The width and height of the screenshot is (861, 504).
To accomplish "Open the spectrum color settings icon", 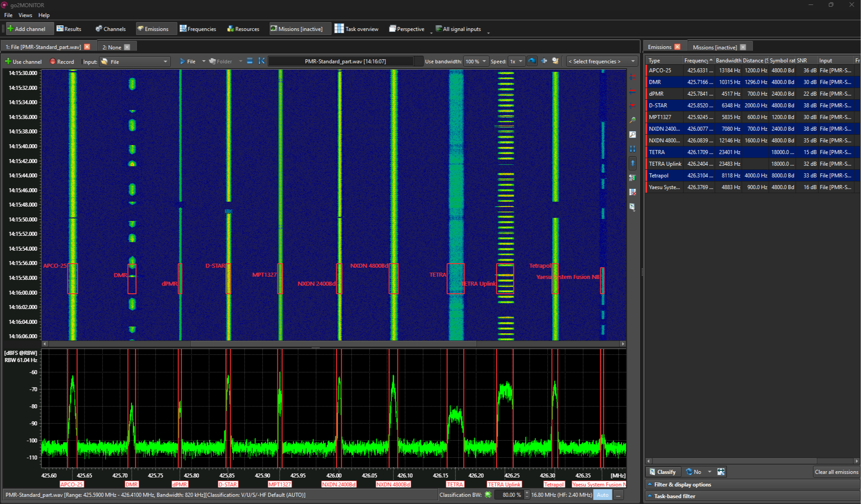I will pos(633,178).
